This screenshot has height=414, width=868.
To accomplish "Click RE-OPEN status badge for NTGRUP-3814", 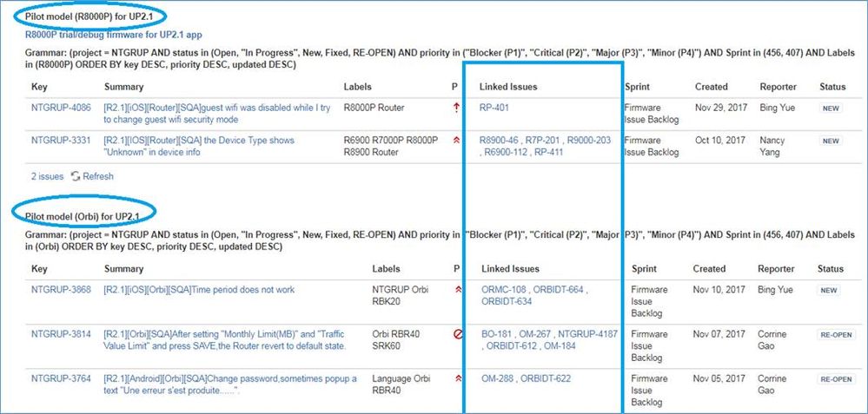I will pos(836,334).
